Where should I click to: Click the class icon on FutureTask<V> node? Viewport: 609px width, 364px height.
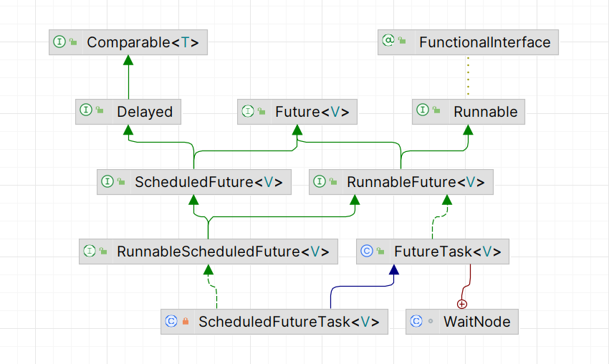367,252
